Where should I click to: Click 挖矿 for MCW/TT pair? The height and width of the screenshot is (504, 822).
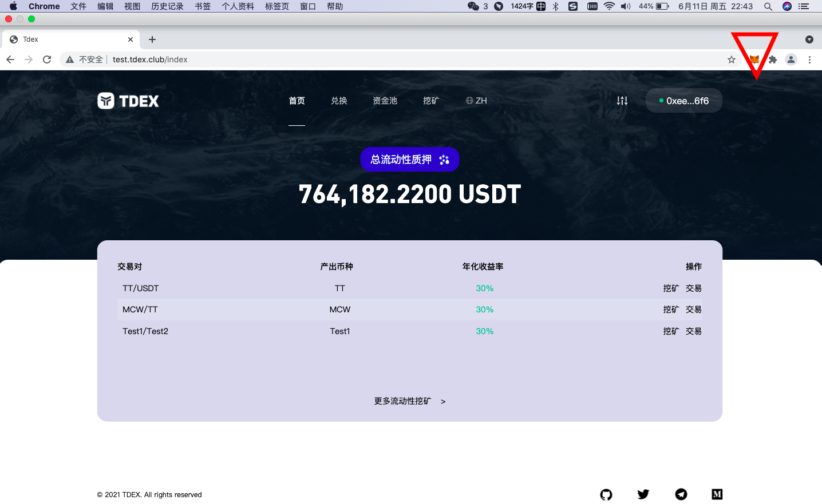coord(671,309)
